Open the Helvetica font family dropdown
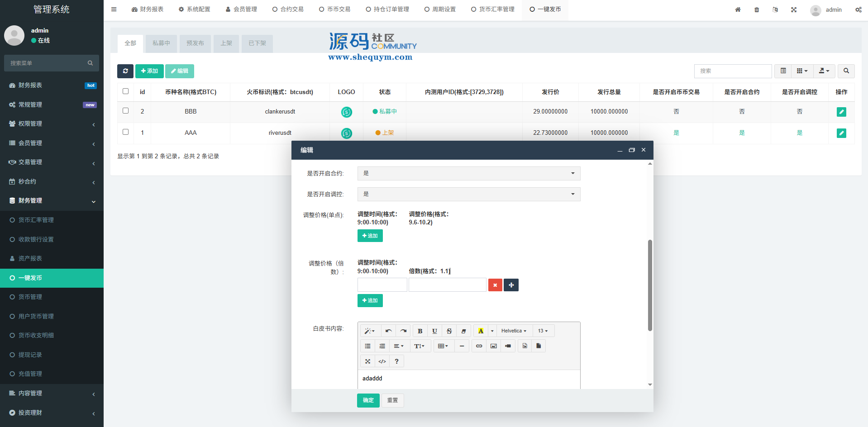This screenshot has height=427, width=868. (514, 331)
